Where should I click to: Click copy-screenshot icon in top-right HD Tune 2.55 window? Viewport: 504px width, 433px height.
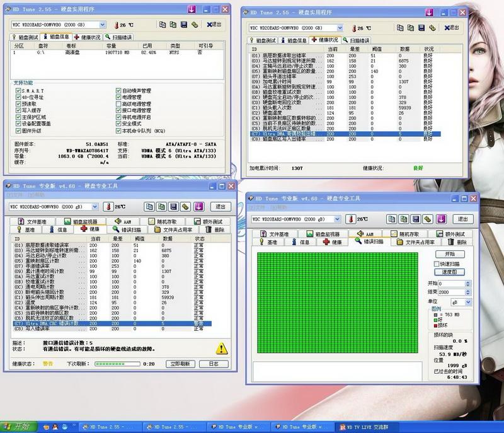point(411,28)
